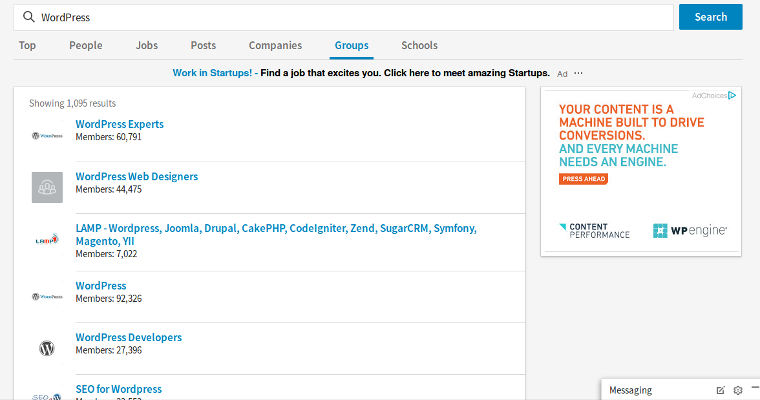760x400 pixels.
Task: Click the blue Search button
Action: click(711, 17)
